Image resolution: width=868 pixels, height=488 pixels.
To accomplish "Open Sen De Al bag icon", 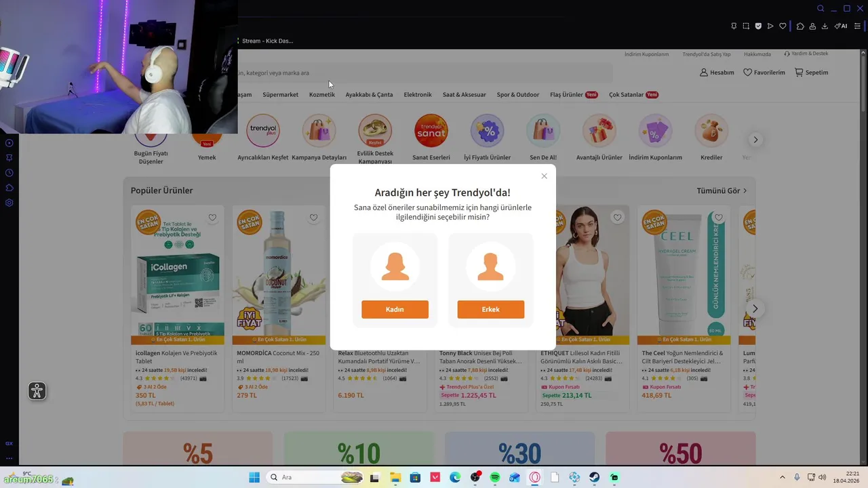I will coord(543,131).
